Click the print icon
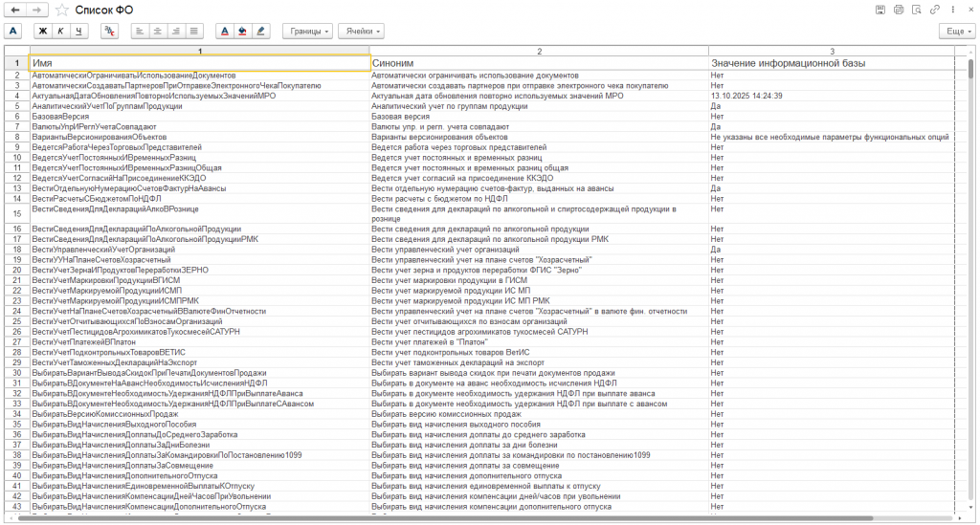 click(x=898, y=10)
